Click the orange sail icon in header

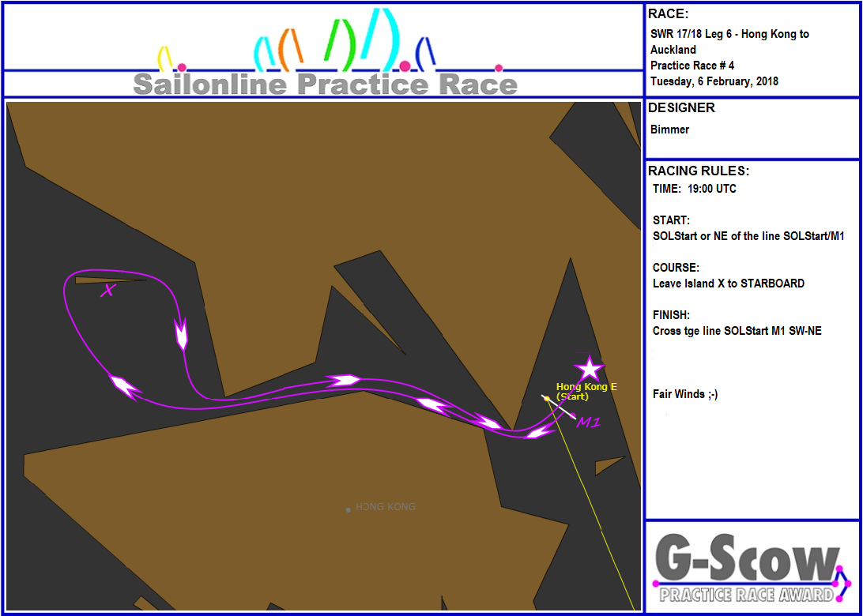(x=291, y=49)
